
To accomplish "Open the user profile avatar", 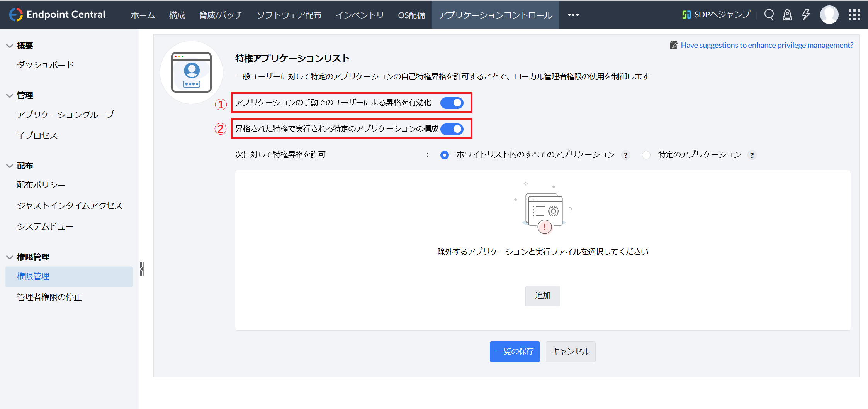I will 829,15.
